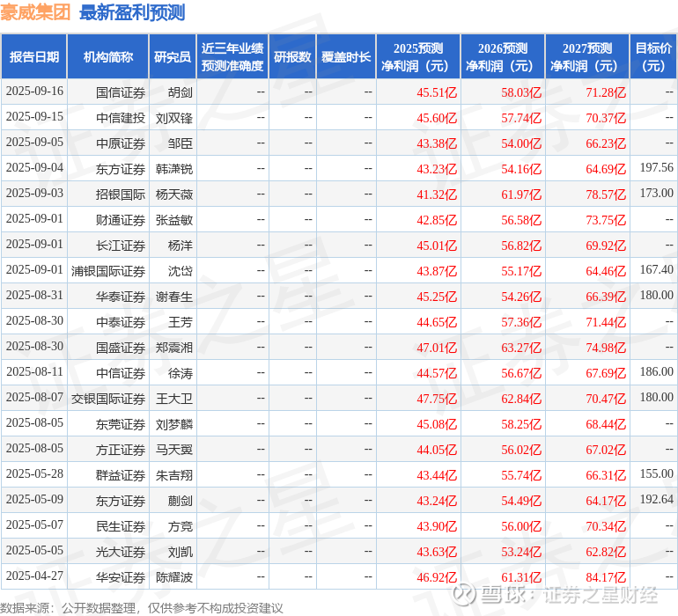Click the 67.02亿 forecast value
The width and height of the screenshot is (678, 616).
[606, 450]
